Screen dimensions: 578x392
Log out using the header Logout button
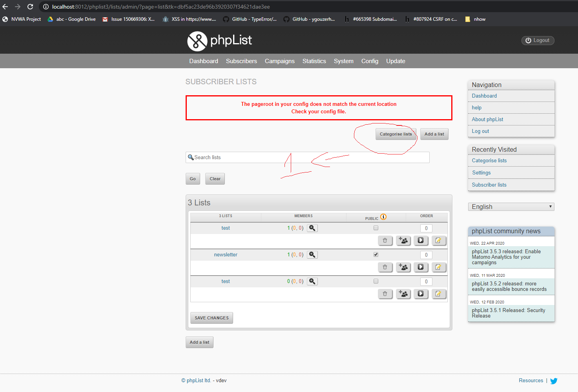[538, 40]
